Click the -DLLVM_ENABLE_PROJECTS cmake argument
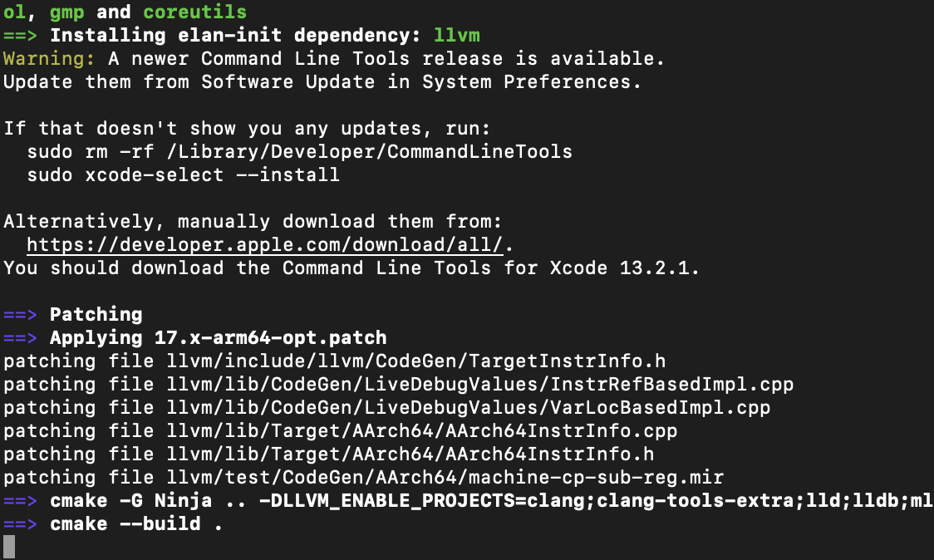Viewport: 934px width, 560px height. (x=597, y=500)
